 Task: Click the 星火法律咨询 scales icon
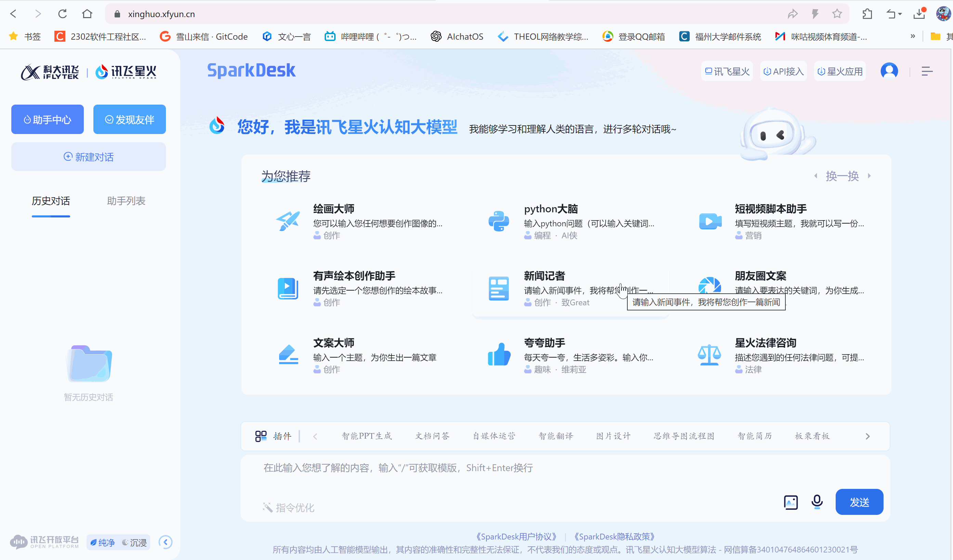click(x=709, y=355)
